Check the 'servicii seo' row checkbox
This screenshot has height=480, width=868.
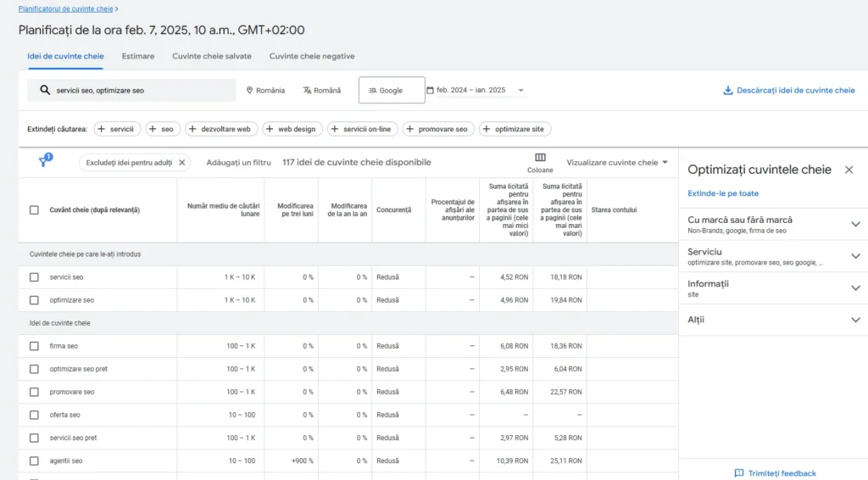click(x=34, y=276)
